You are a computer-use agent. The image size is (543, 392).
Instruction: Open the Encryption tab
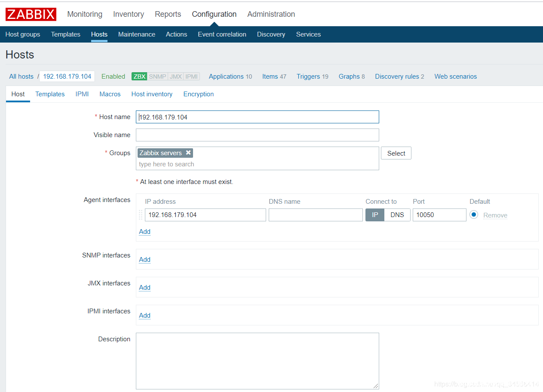pyautogui.click(x=198, y=94)
